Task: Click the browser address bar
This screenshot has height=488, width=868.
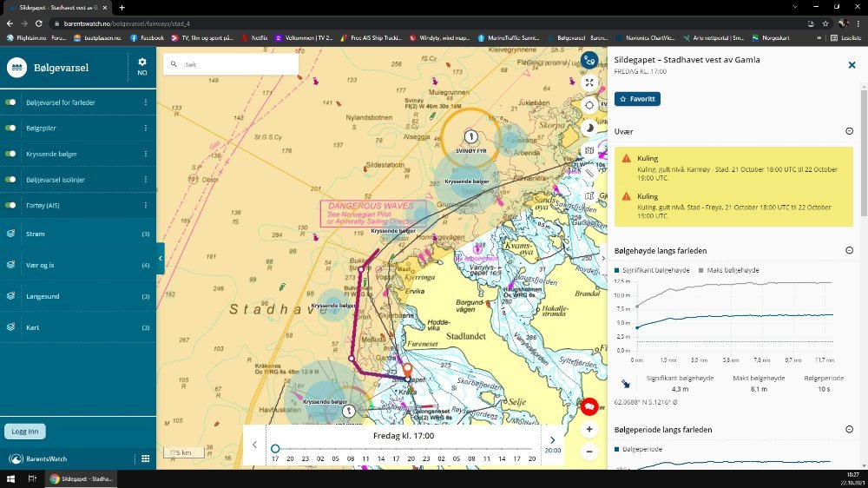Action: [x=426, y=23]
